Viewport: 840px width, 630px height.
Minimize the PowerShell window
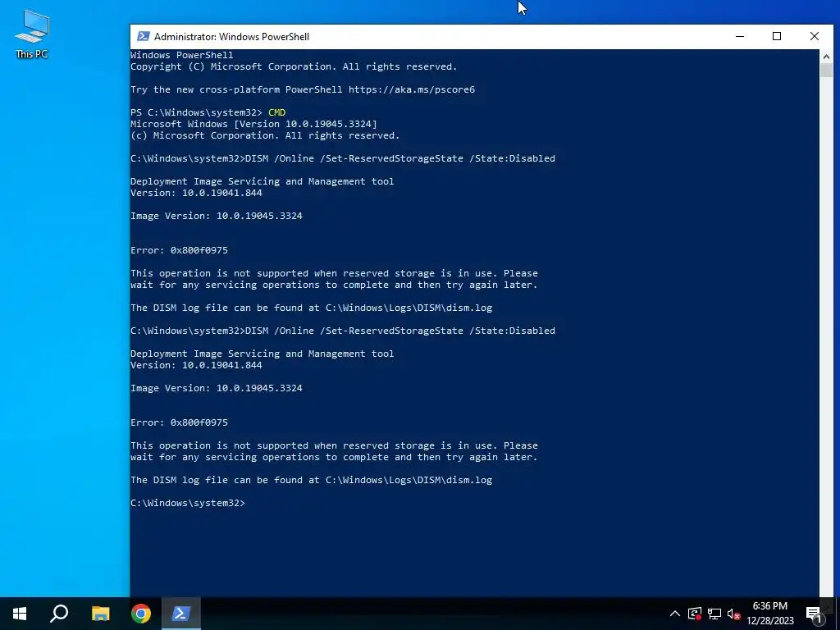pyautogui.click(x=740, y=36)
